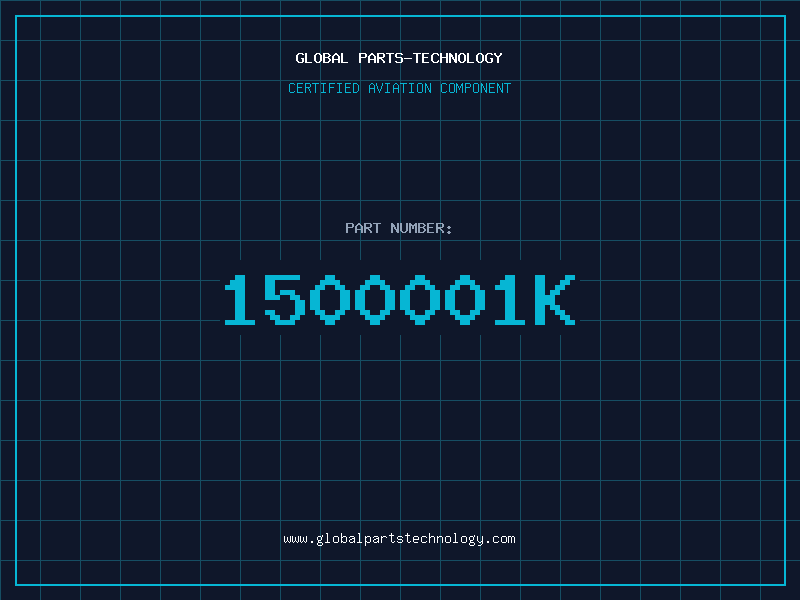Click the globalpartstechnology part of the URL
The width and height of the screenshot is (800, 600).
coord(399,539)
